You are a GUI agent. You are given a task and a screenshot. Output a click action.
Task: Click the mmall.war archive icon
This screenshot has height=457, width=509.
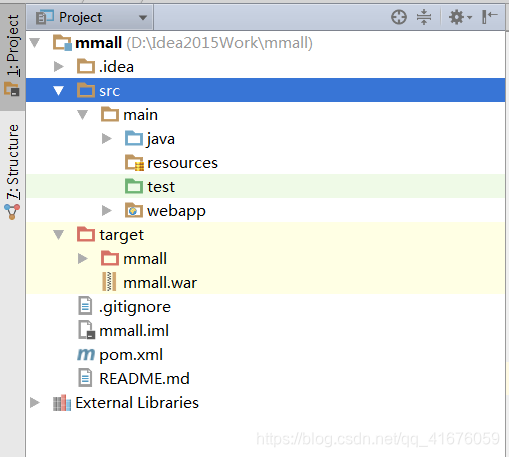109,282
